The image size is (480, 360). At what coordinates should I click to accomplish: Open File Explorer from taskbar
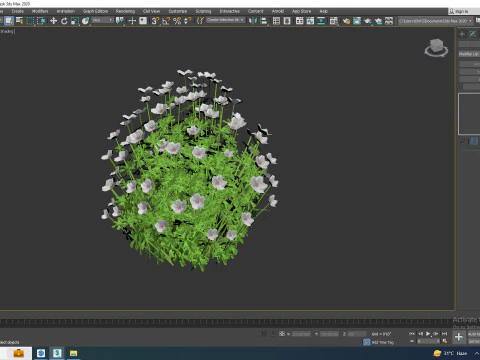tap(74, 353)
